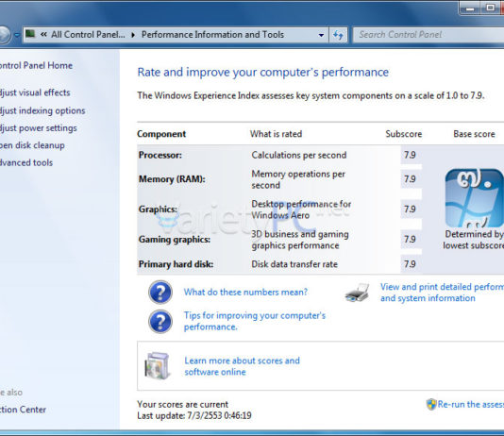This screenshot has width=504, height=436.
Task: Open the recent pages dropdown arrow
Action: [x=17, y=35]
